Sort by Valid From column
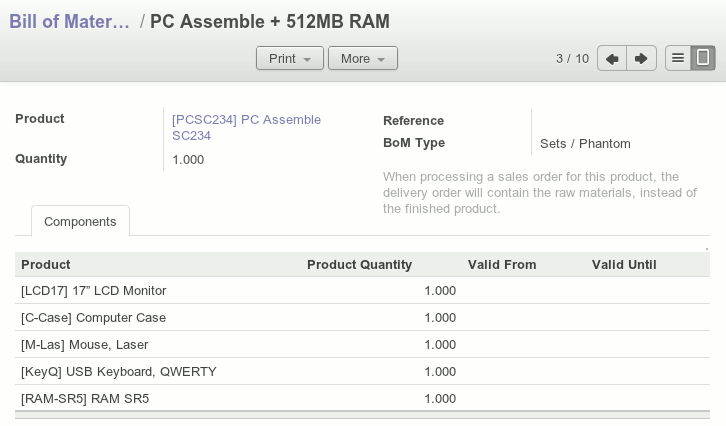 point(502,265)
